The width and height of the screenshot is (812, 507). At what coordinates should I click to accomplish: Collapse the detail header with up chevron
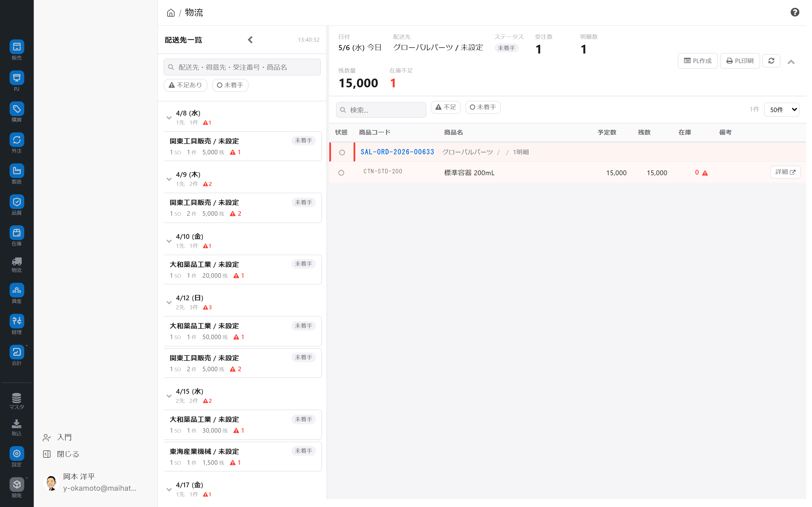point(791,62)
